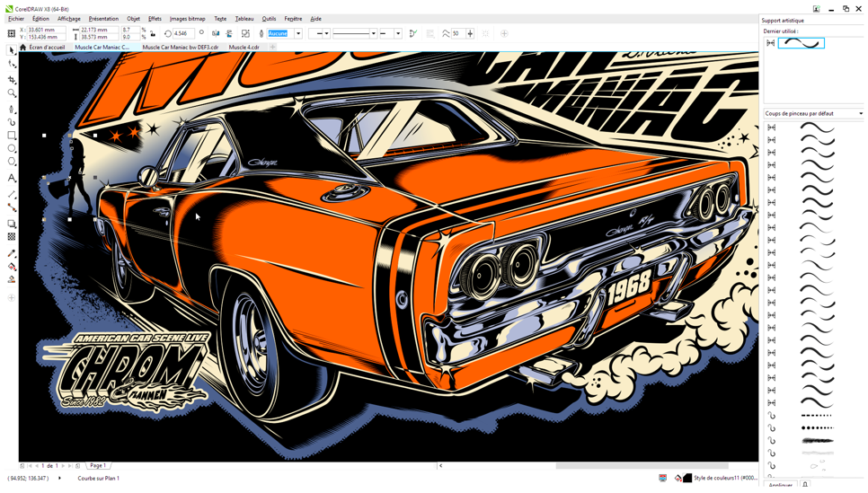Select the Parallel Dimension line tool
The image size is (868, 493).
[x=12, y=194]
